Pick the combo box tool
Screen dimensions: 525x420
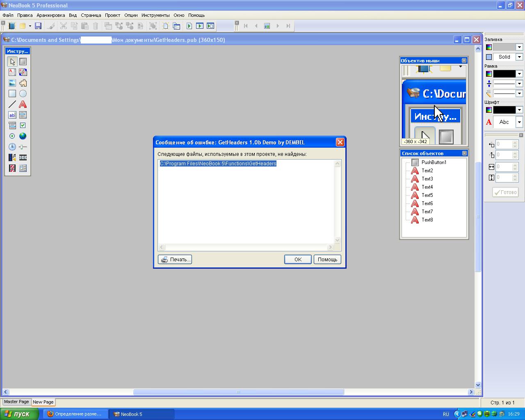coord(12,126)
